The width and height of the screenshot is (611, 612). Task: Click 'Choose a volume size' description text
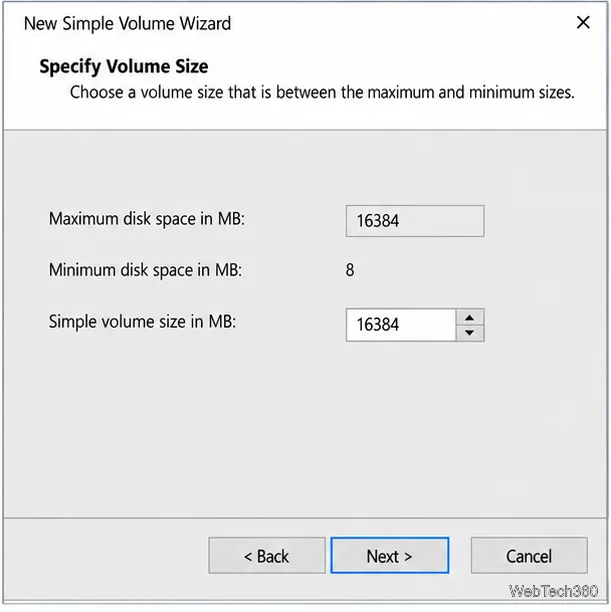click(x=322, y=93)
